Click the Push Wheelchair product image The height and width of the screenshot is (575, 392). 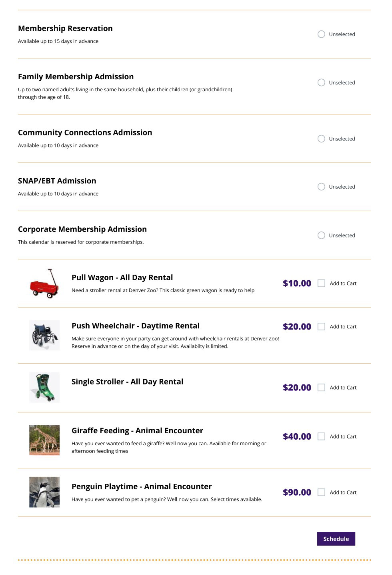click(x=44, y=336)
